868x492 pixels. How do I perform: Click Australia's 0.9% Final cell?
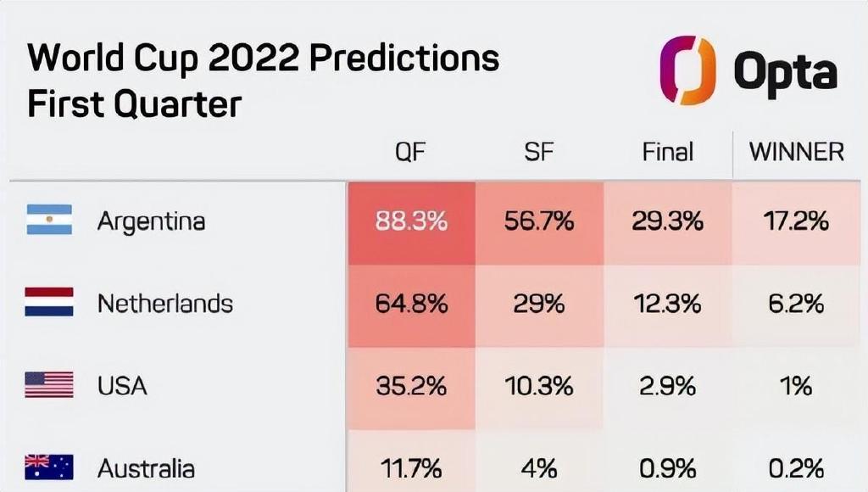(668, 461)
